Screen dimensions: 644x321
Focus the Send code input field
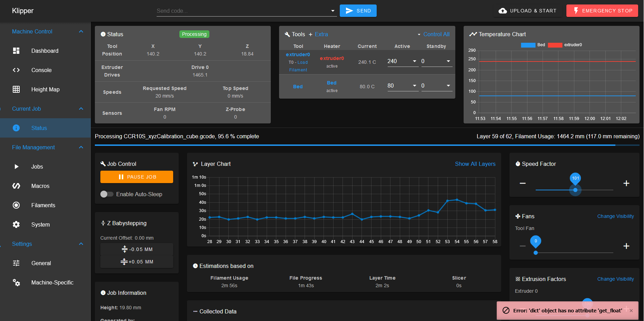point(243,11)
